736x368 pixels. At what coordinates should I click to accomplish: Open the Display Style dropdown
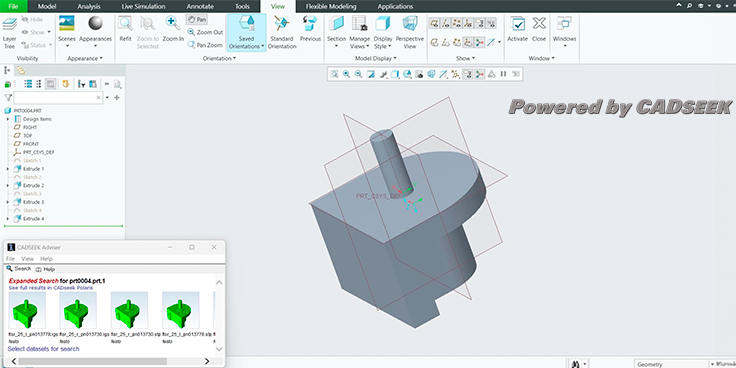(x=383, y=32)
